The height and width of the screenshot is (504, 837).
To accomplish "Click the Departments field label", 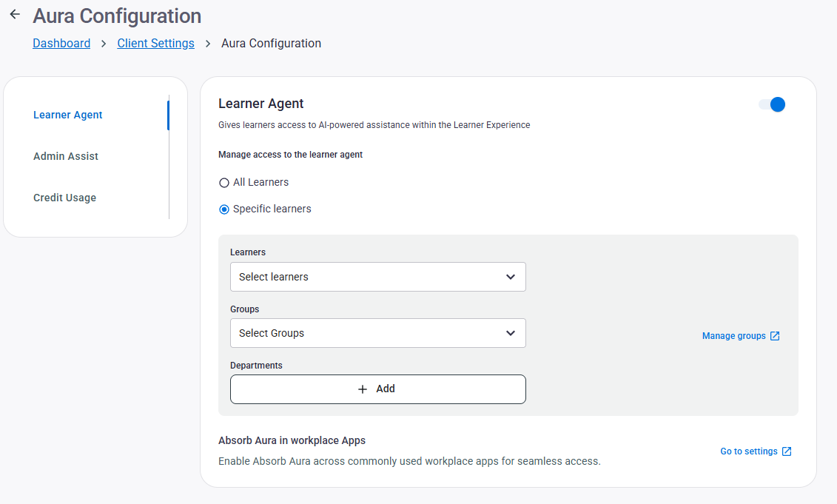I will [256, 365].
